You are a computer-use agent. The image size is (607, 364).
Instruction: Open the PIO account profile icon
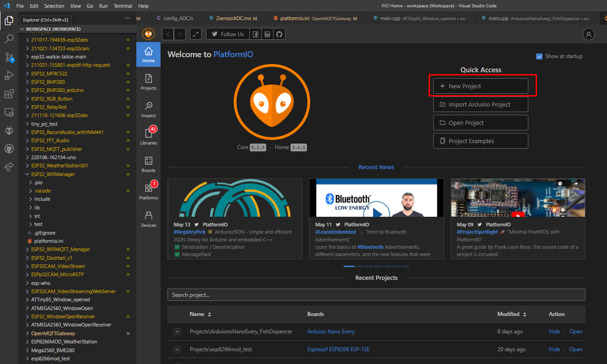click(x=589, y=34)
